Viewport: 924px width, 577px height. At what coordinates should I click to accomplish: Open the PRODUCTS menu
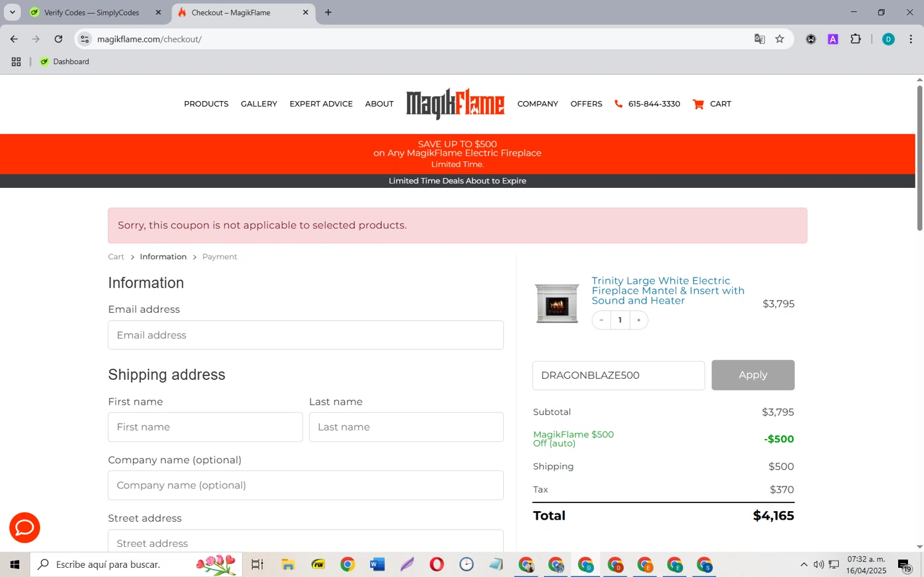[206, 103]
